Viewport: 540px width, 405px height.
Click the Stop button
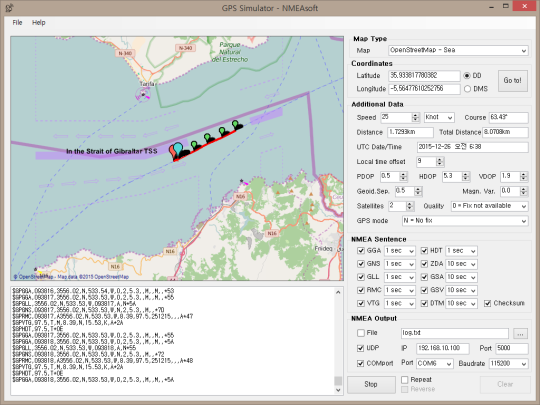371,384
